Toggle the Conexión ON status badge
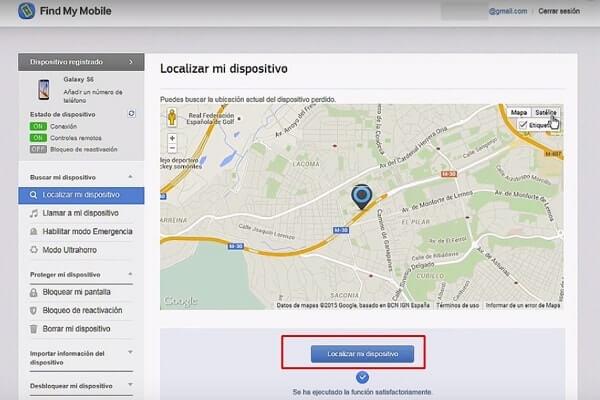 pos(38,126)
